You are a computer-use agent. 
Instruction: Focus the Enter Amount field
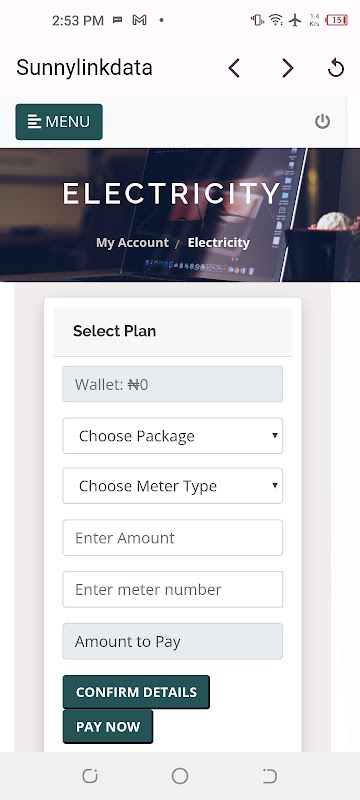click(x=172, y=538)
